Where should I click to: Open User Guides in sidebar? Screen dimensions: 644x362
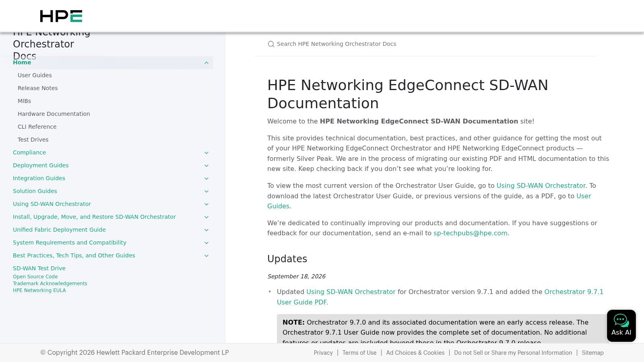click(35, 75)
